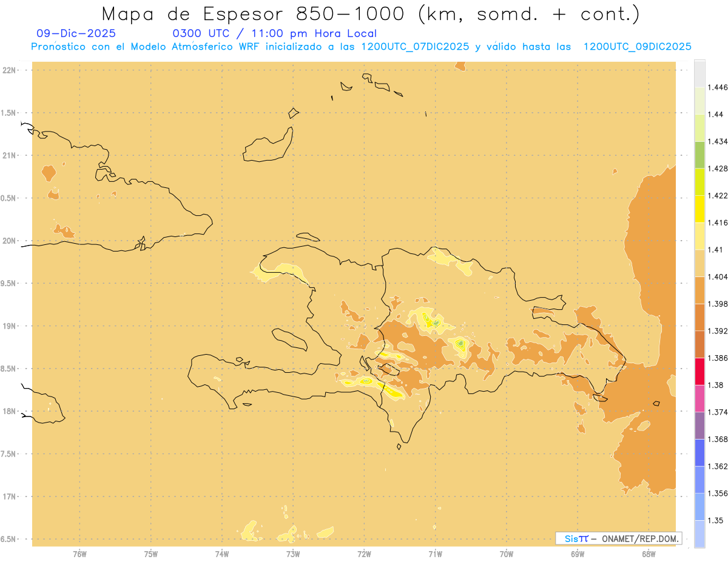Pick the bright yellow swatch between 1.416 and 1.422
The width and height of the screenshot is (728, 562).
(699, 209)
